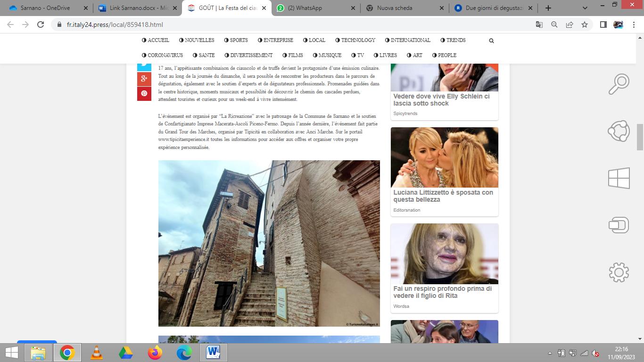Open the Devices charm

coord(619,225)
